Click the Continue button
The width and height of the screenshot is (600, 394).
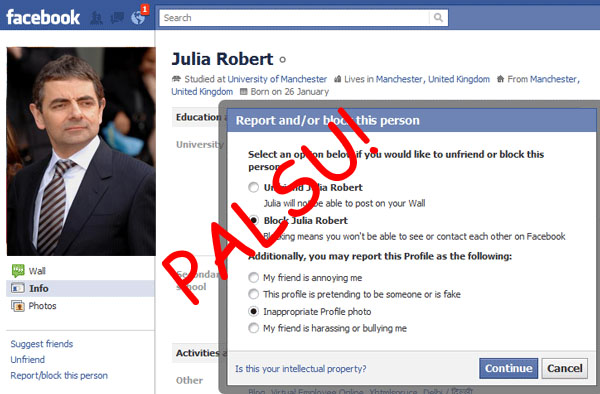click(x=509, y=368)
